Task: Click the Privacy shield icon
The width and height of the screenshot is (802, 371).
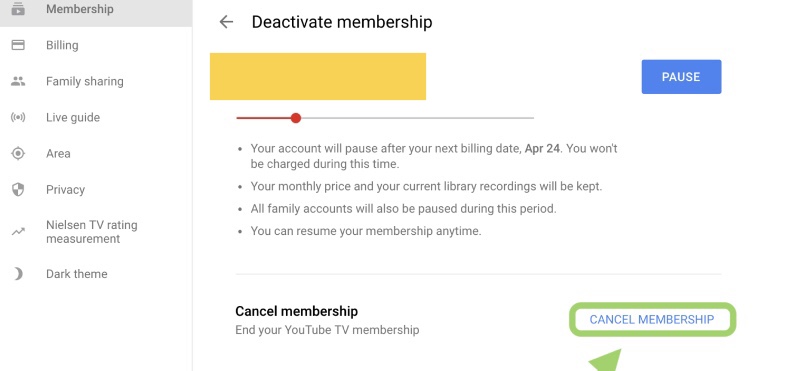Action: point(18,190)
